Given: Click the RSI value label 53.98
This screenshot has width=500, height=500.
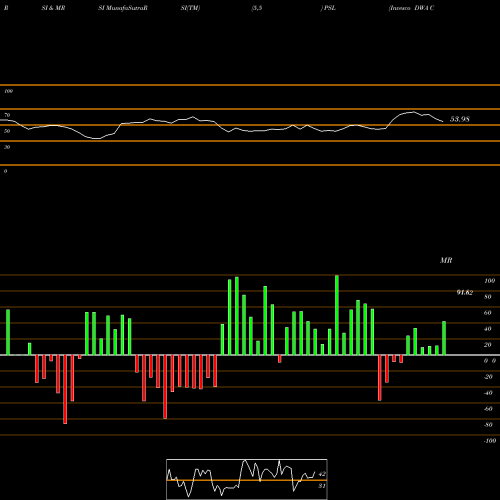Looking at the screenshot, I should 460,119.
